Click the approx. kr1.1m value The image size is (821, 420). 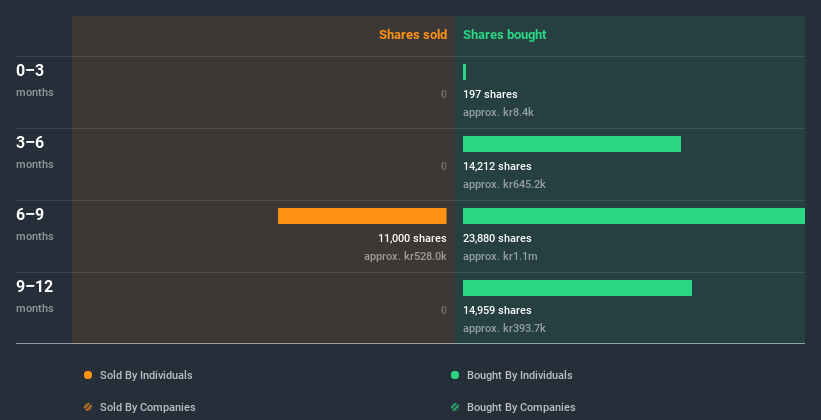point(500,257)
